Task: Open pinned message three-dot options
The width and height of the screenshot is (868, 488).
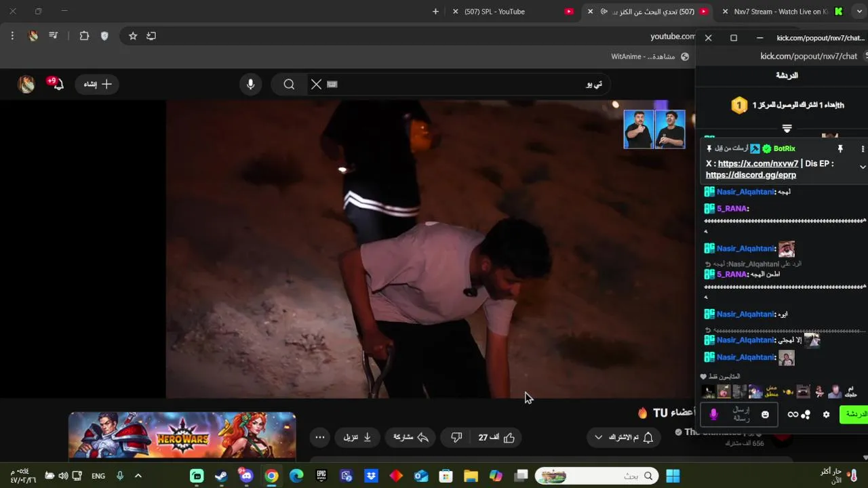Action: click(863, 149)
